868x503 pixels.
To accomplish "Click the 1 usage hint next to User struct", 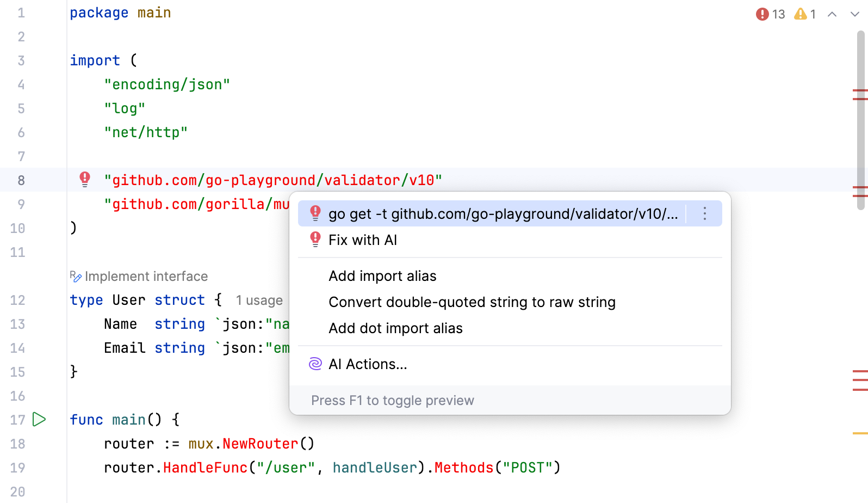I will tap(259, 300).
